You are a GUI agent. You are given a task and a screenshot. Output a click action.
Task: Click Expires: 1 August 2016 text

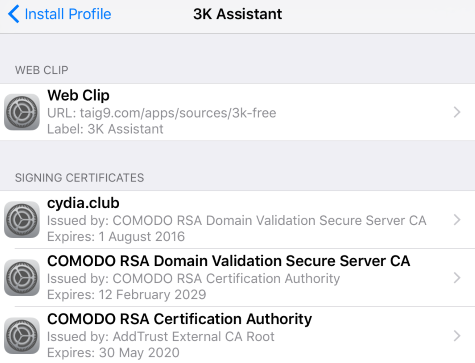116,237
